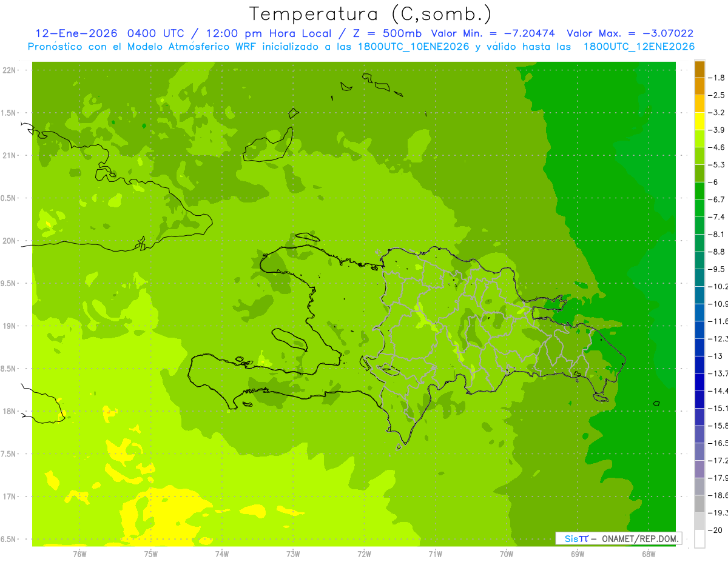Click the "22N" latitude axis label
728x562 pixels.
tap(10, 70)
